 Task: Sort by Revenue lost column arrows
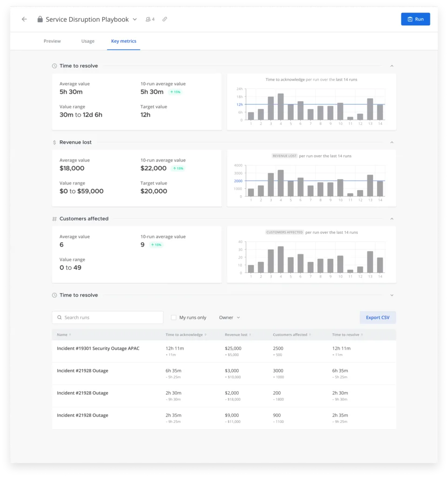pos(250,334)
